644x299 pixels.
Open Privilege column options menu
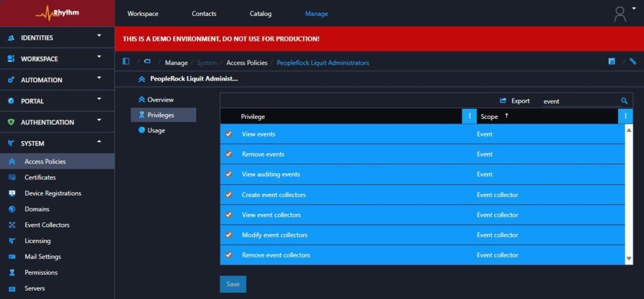[469, 116]
